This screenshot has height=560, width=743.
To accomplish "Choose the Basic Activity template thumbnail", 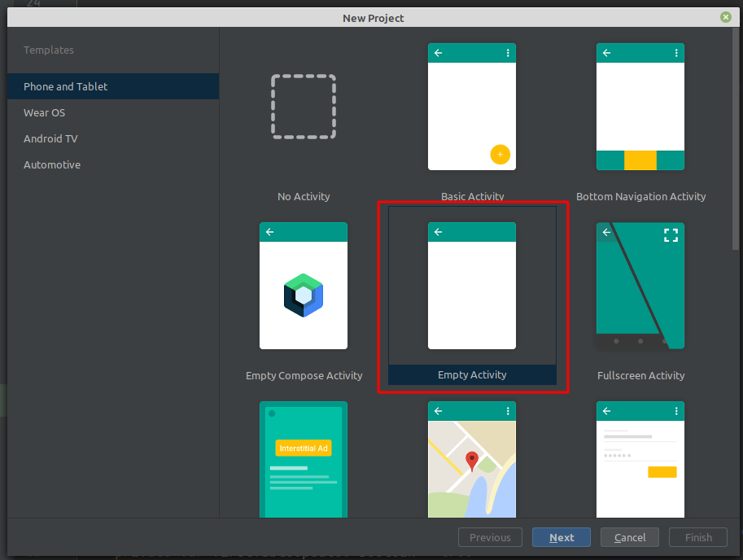I will pyautogui.click(x=472, y=107).
